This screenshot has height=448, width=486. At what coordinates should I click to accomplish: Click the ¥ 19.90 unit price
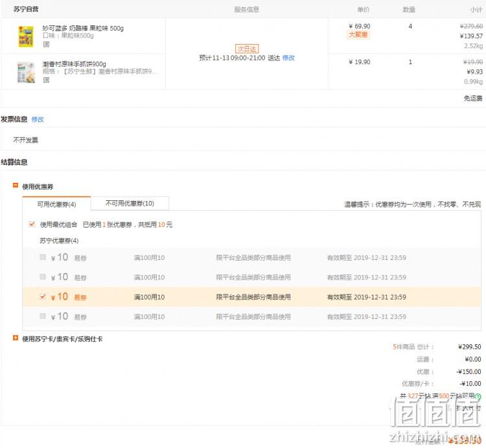tap(360, 62)
